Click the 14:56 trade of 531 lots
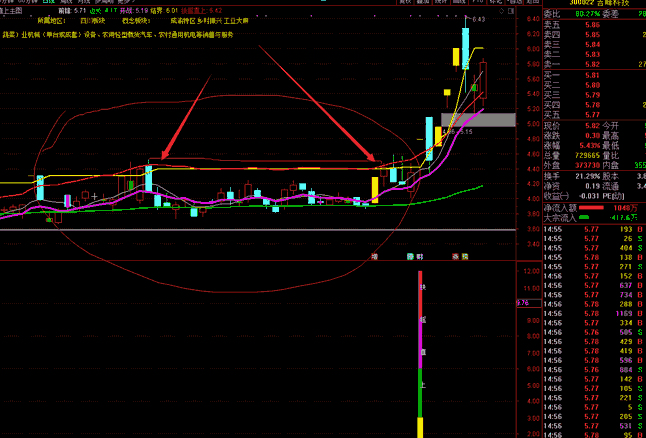The image size is (646, 438). point(595,426)
